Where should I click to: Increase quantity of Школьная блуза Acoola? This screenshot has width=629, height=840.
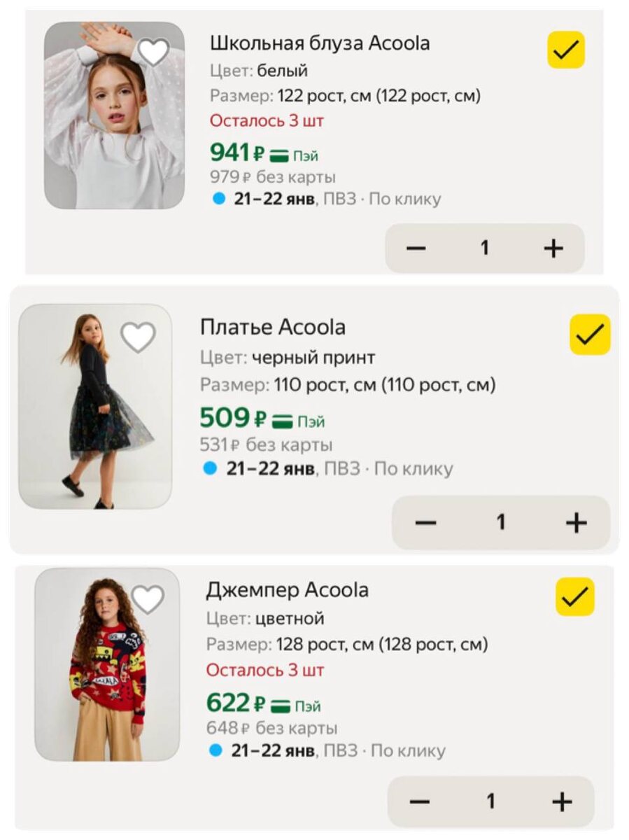[x=553, y=248]
